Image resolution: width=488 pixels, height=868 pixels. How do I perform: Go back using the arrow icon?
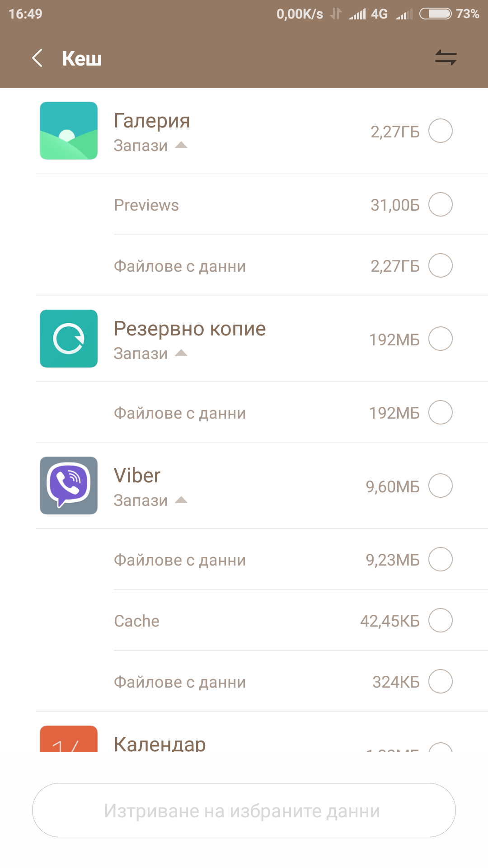point(38,58)
